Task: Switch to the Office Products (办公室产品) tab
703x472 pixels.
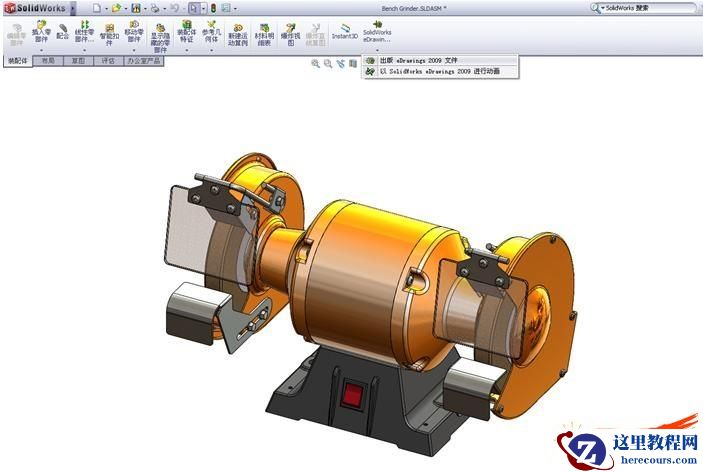Action: [x=143, y=61]
